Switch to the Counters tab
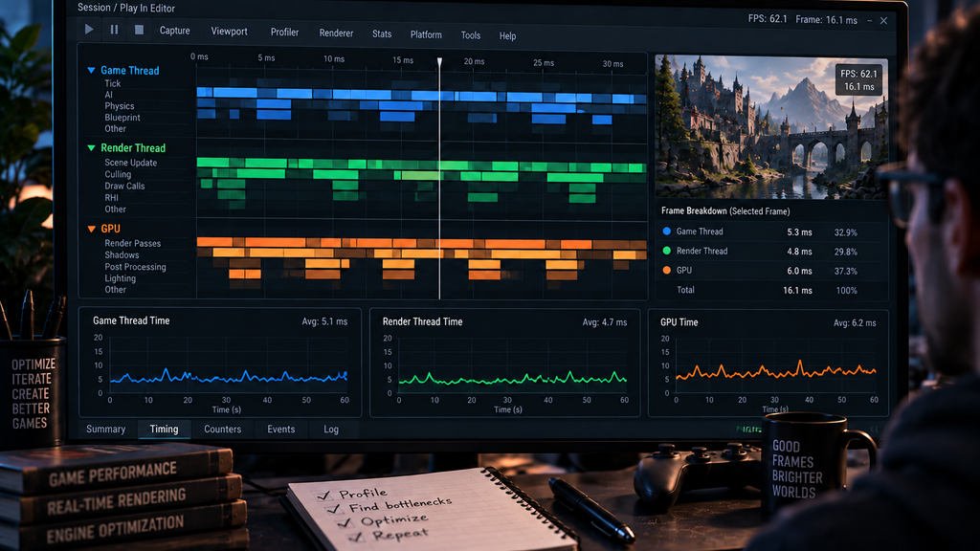Image resolution: width=980 pixels, height=551 pixels. [x=222, y=430]
